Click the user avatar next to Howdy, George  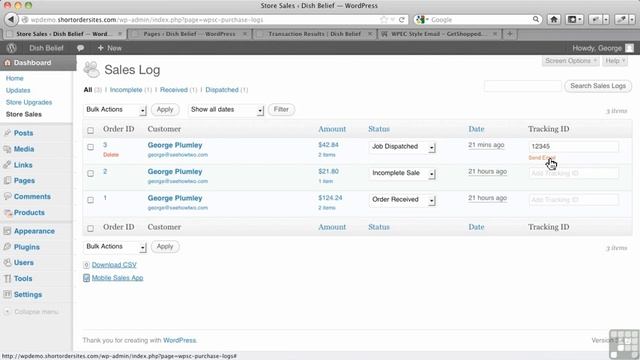[x=629, y=48]
